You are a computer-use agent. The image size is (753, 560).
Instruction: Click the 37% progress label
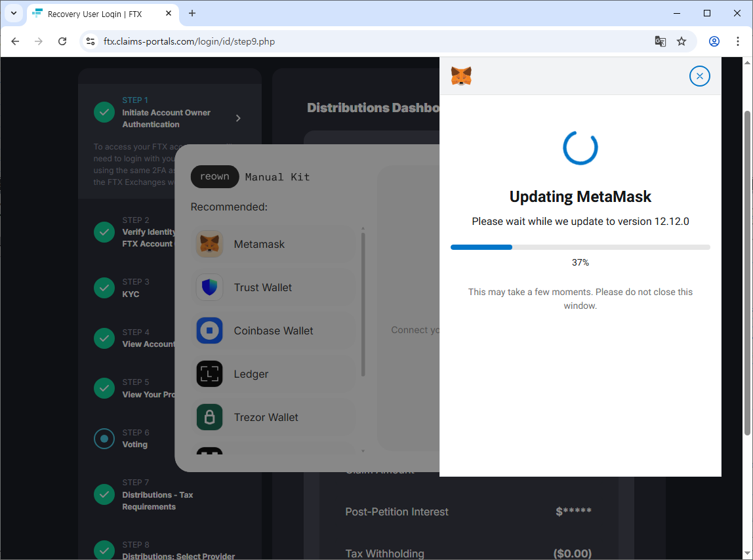(580, 262)
